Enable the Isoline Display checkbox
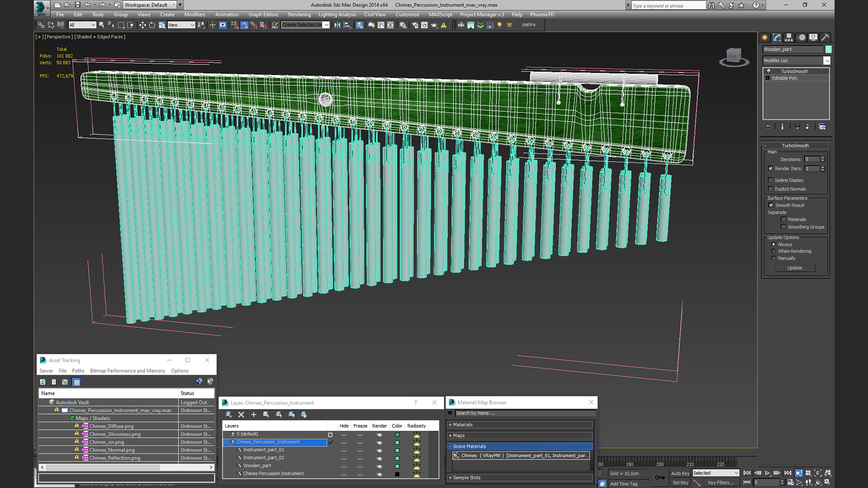The image size is (868, 488). pos(770,180)
